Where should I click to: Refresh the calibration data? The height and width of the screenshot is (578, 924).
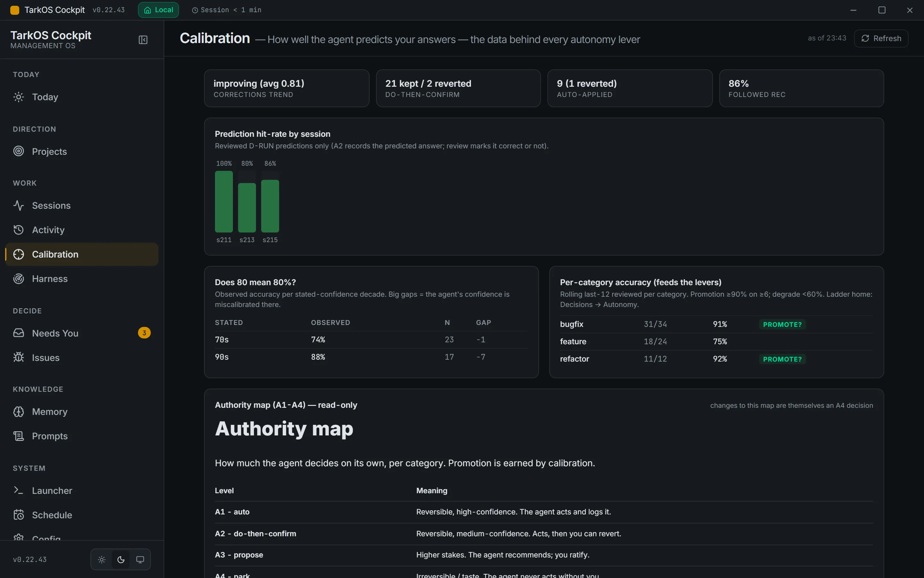[881, 39]
